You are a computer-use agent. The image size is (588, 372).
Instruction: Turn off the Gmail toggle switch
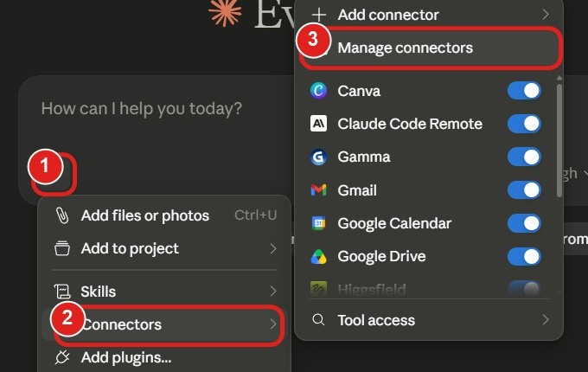524,190
